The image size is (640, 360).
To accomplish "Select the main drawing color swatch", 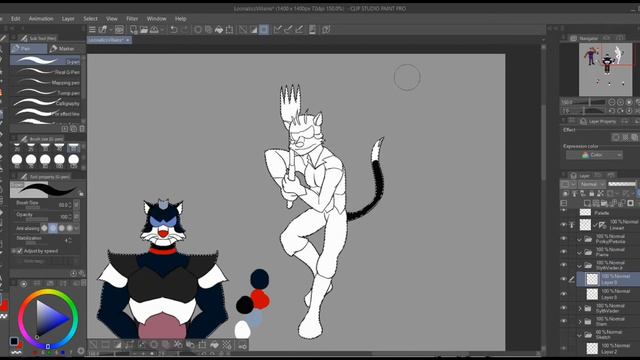I will tap(13, 341).
